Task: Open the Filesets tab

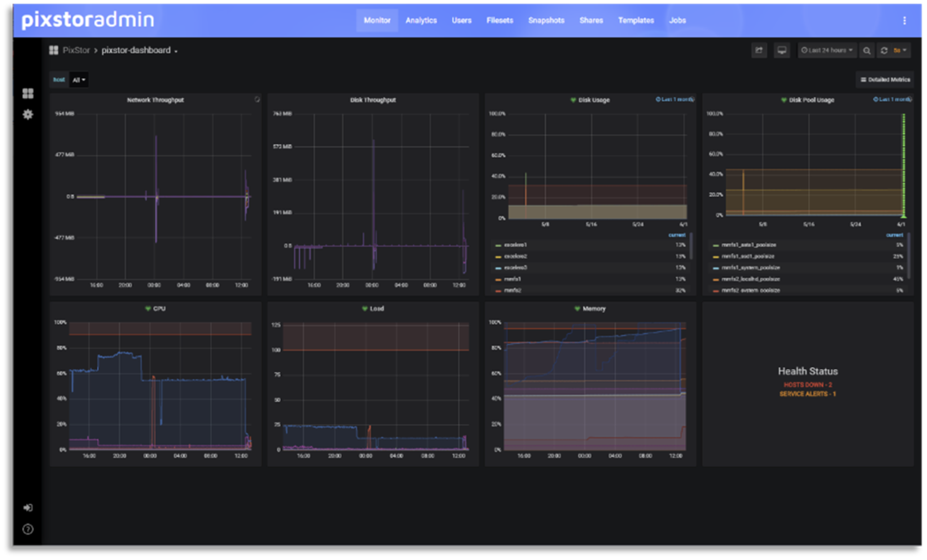Action: 500,21
